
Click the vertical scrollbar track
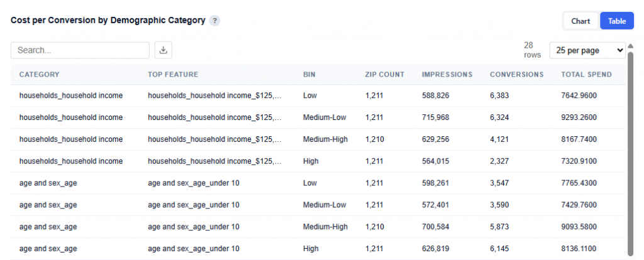click(x=630, y=157)
